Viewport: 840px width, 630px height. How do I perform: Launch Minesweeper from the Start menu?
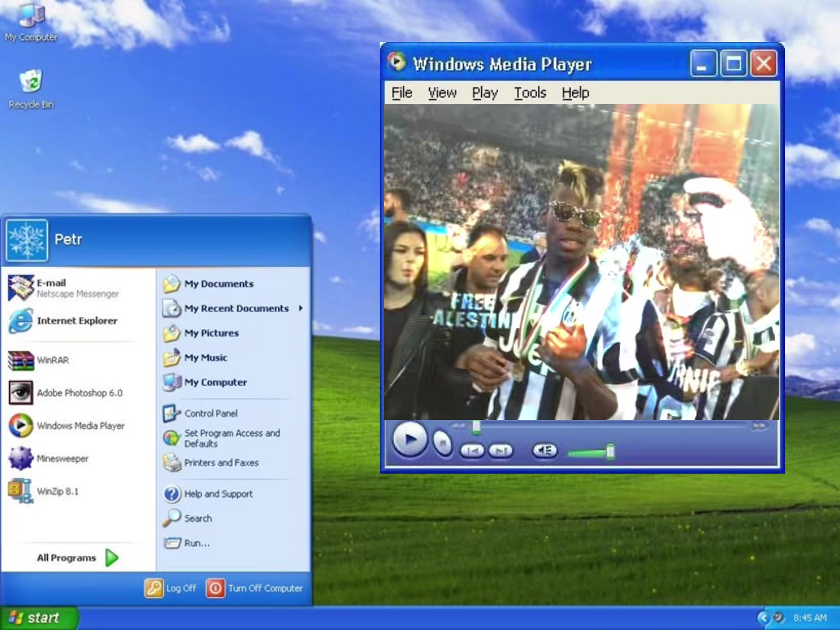coord(48,459)
